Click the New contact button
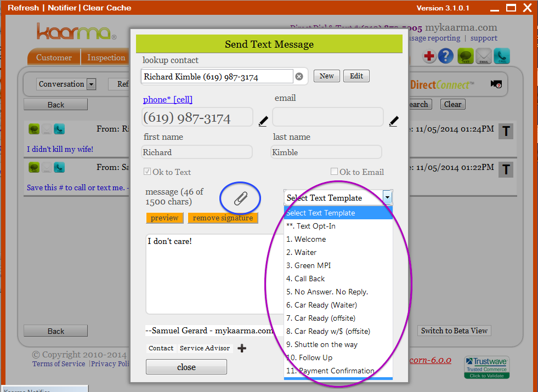 pos(327,76)
